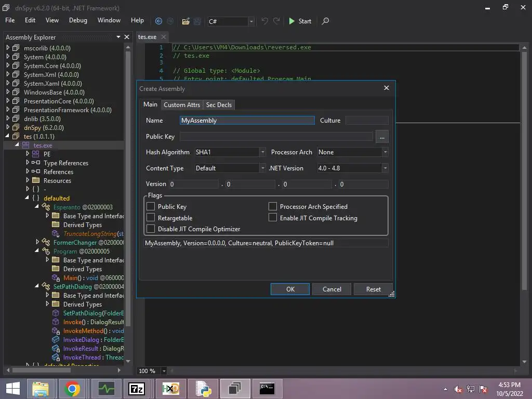This screenshot has width=532, height=399.
Task: Click the SetPathDialog constructor icon
Action: [56, 313]
